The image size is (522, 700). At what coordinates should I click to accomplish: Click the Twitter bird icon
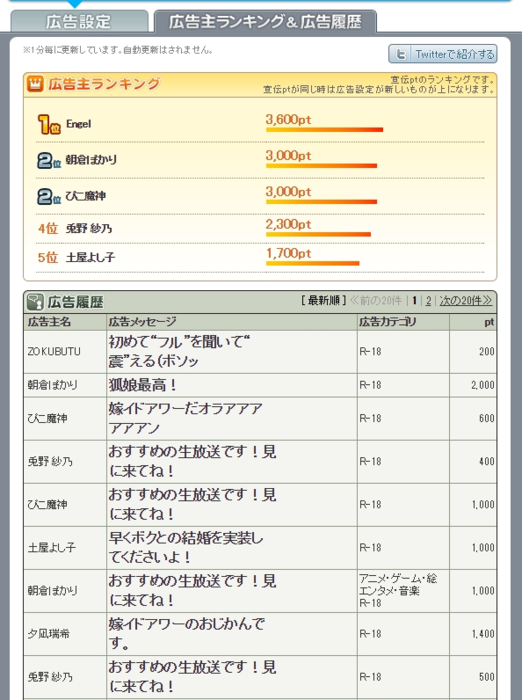[401, 54]
